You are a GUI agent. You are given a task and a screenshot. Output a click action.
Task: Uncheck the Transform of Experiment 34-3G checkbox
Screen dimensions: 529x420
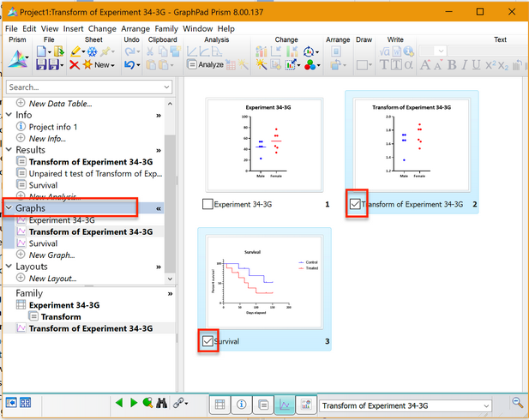pyautogui.click(x=356, y=205)
